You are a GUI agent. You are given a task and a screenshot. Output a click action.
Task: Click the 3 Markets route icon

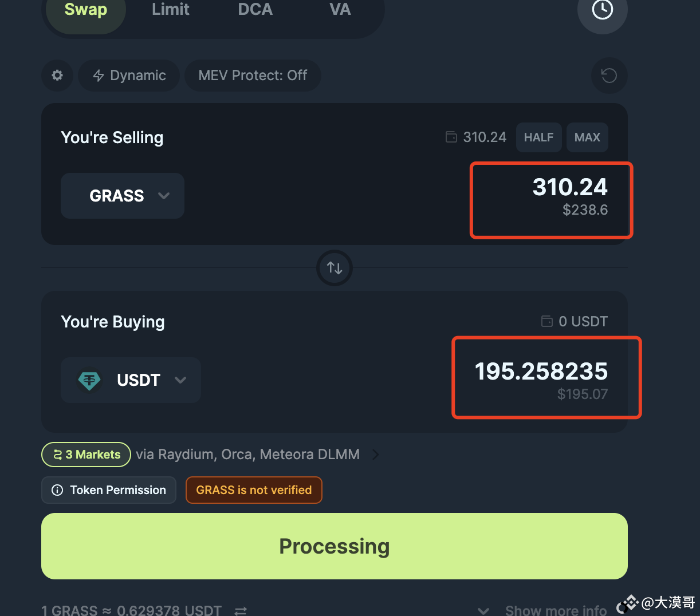coord(58,454)
